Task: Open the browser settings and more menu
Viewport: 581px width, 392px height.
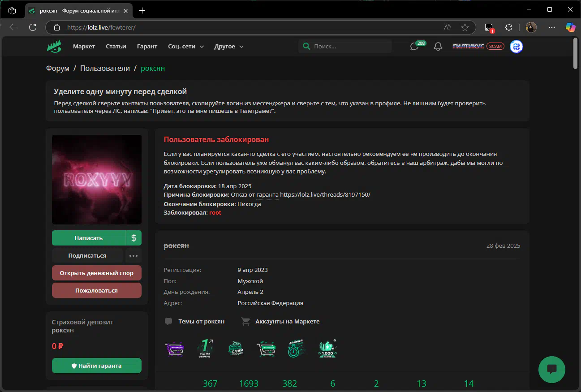Action: tap(552, 27)
